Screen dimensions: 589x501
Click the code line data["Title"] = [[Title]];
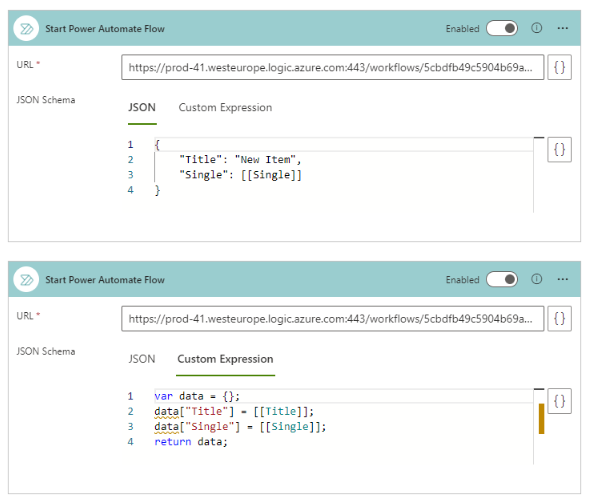[234, 411]
